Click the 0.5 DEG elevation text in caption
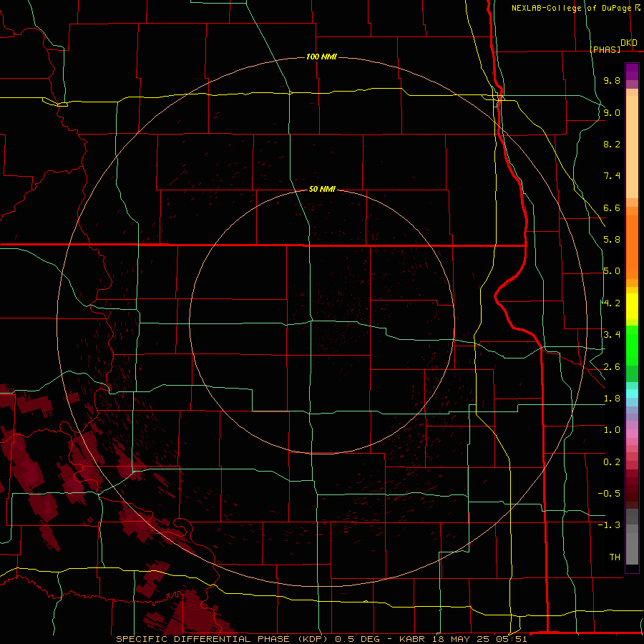The height and width of the screenshot is (644, 644). click(357, 639)
